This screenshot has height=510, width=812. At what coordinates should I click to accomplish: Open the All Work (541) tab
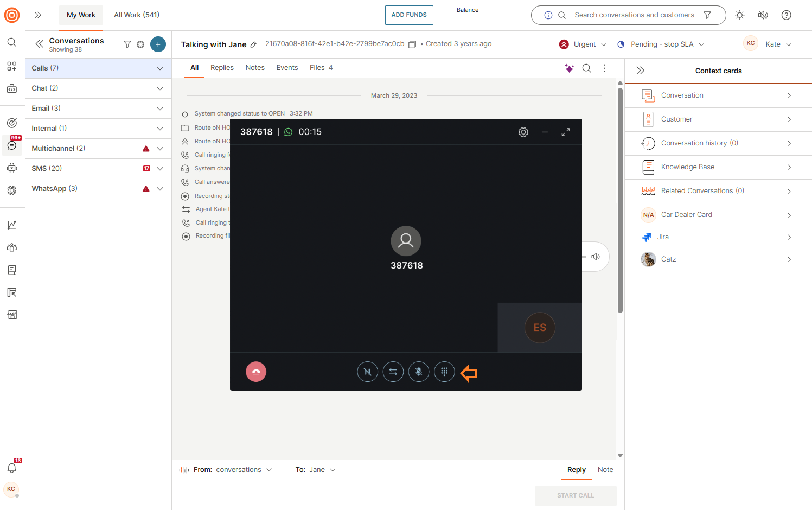point(137,15)
